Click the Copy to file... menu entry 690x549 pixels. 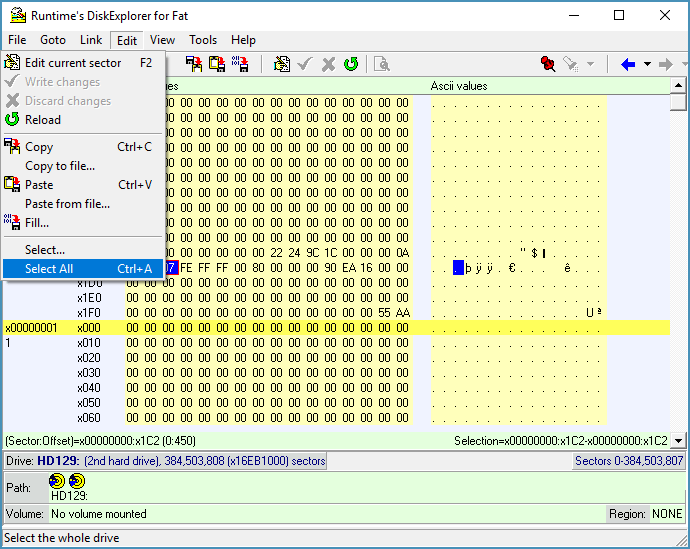pos(60,166)
